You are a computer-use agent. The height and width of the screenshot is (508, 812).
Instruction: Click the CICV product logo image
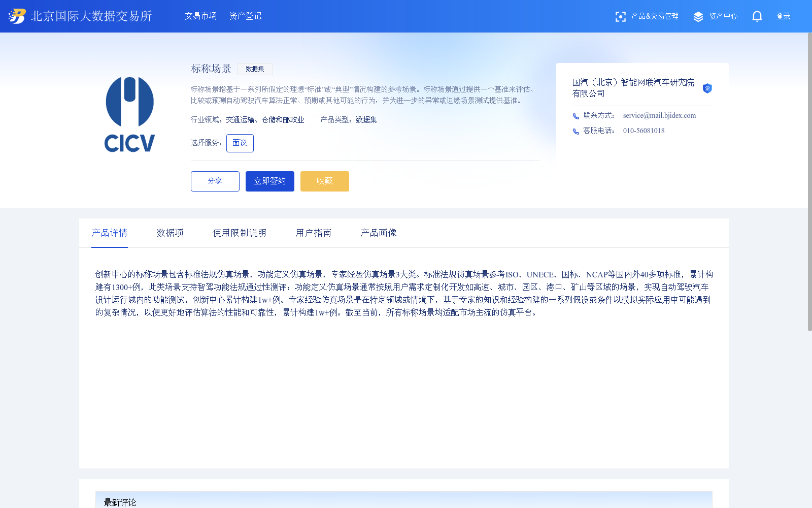(130, 115)
